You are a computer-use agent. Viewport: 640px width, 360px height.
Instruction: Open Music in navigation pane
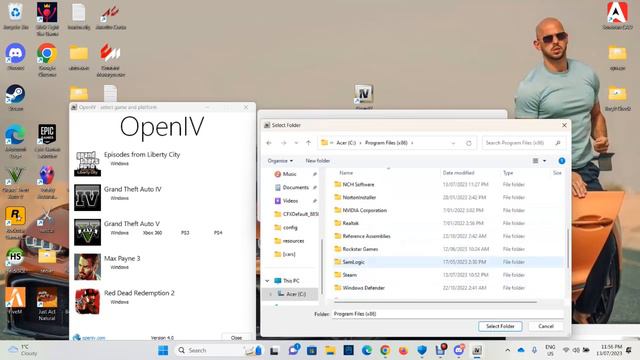[289, 174]
